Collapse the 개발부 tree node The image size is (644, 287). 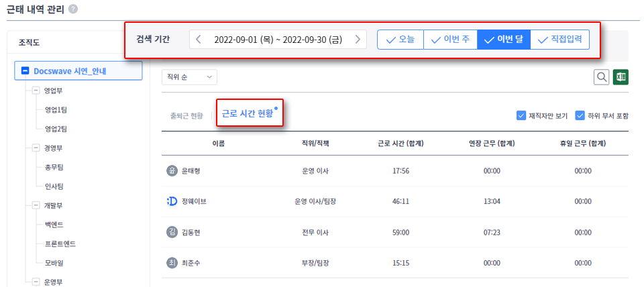coord(36,206)
